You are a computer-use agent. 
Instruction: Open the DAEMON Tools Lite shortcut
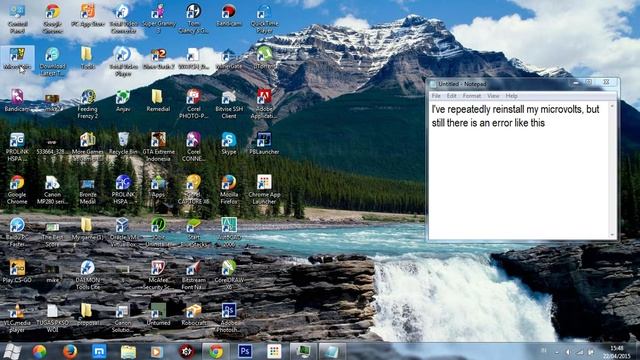pyautogui.click(x=88, y=274)
